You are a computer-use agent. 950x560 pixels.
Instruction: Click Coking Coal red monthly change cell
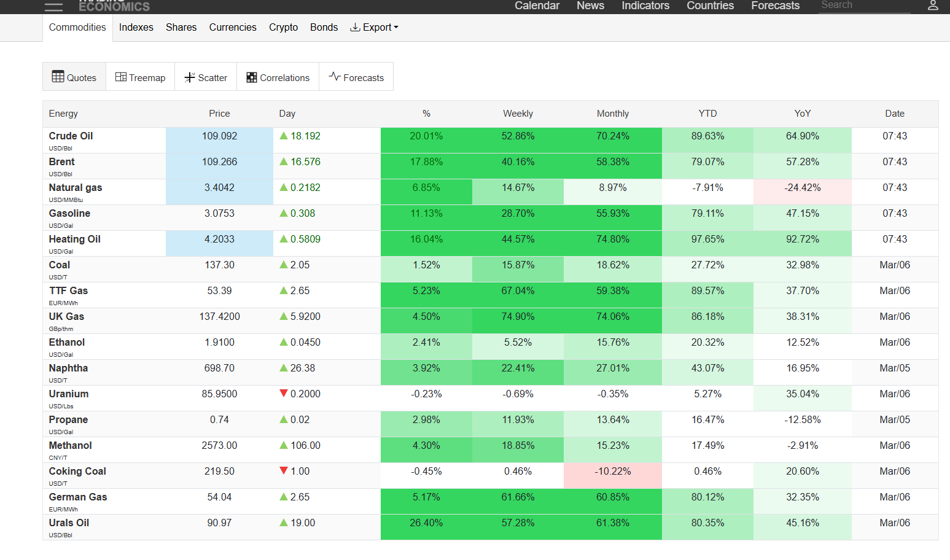point(612,472)
